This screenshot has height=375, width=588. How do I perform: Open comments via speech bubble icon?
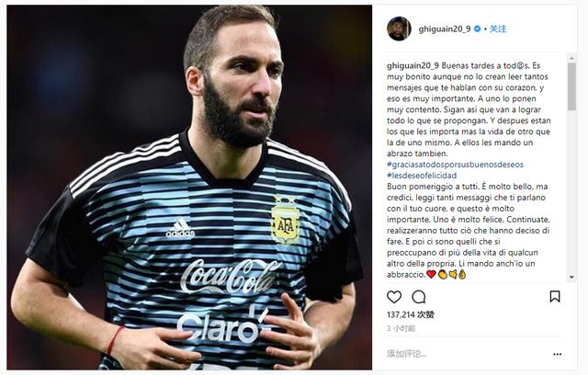419,297
